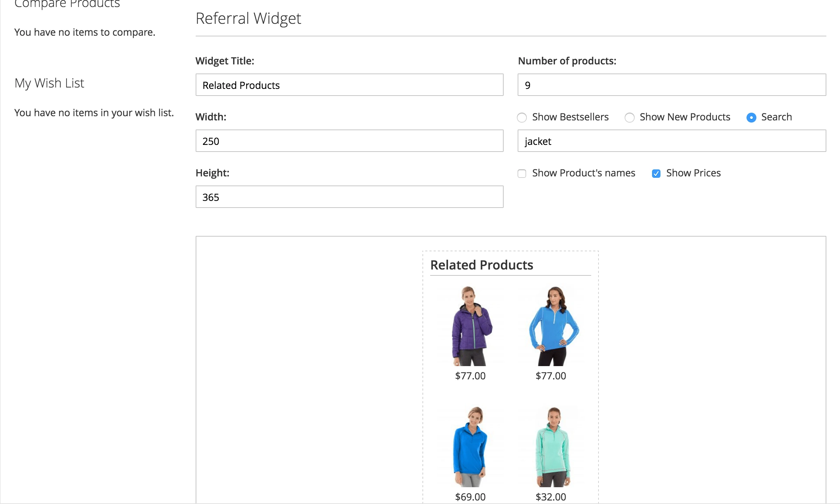The image size is (840, 504).
Task: Click the Related Products widget heading
Action: pos(482,265)
